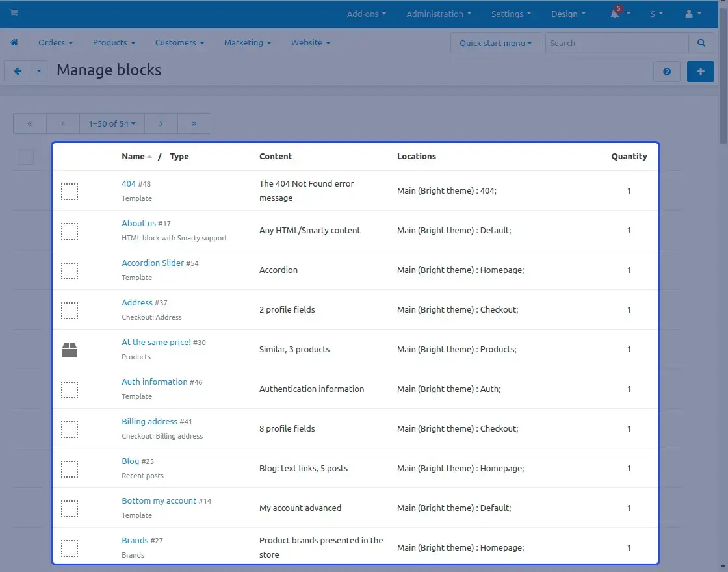This screenshot has height=572, width=728.
Task: Click the help question mark button
Action: 666,71
